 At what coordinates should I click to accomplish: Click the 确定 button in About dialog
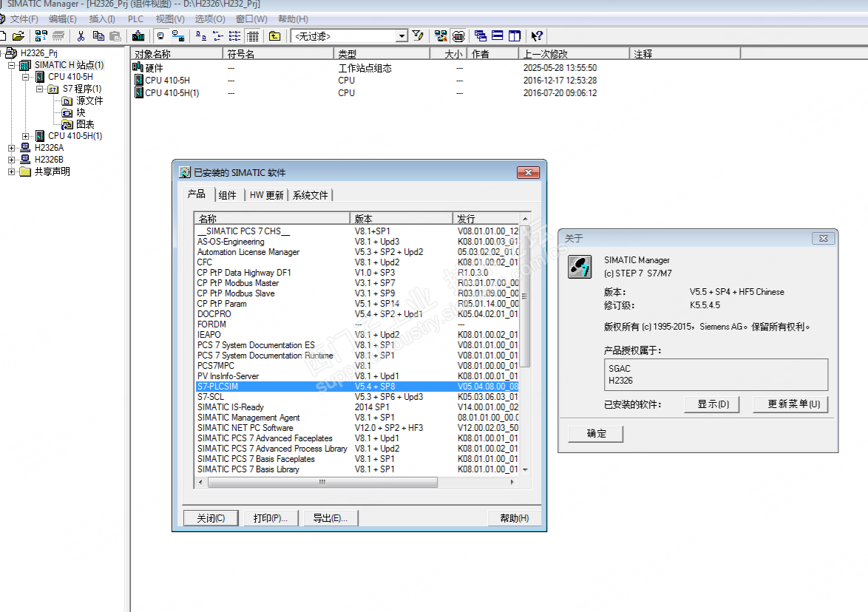(596, 434)
